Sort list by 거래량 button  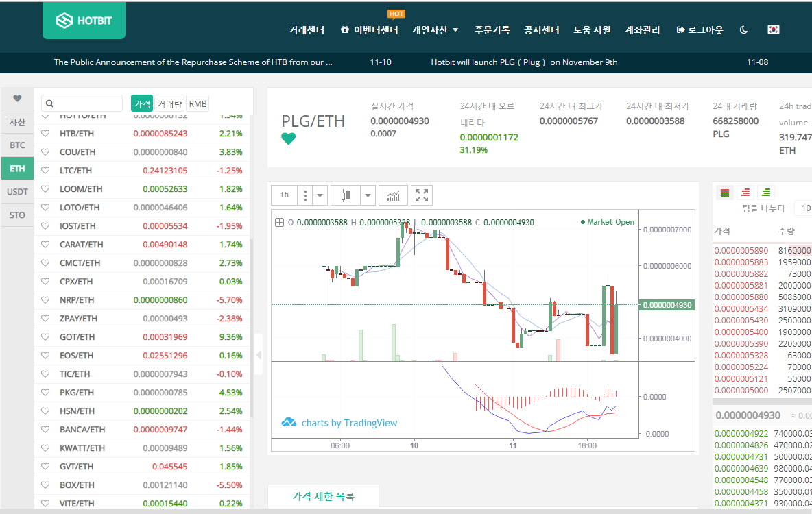tap(169, 103)
